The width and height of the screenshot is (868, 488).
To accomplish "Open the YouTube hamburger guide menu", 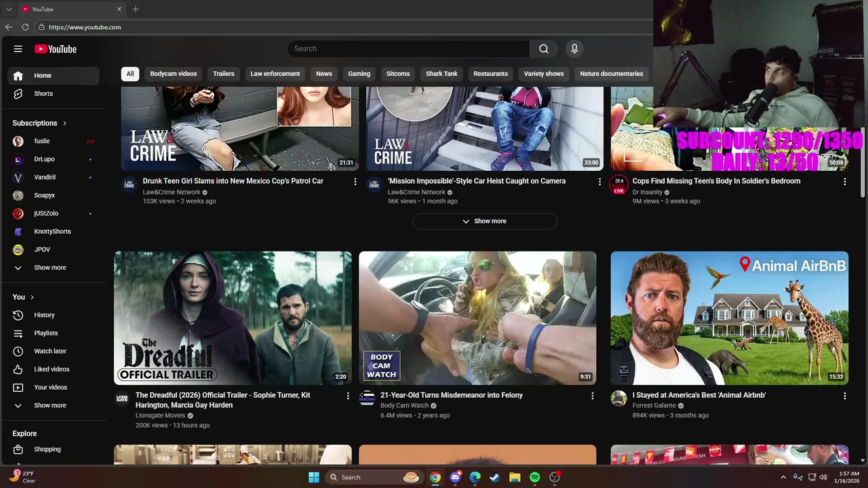I will (x=18, y=49).
